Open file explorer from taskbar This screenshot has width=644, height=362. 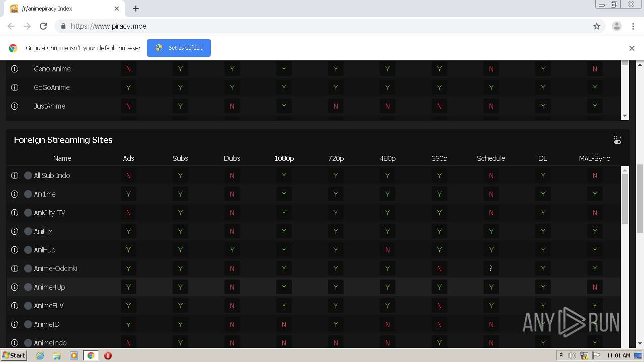click(57, 355)
